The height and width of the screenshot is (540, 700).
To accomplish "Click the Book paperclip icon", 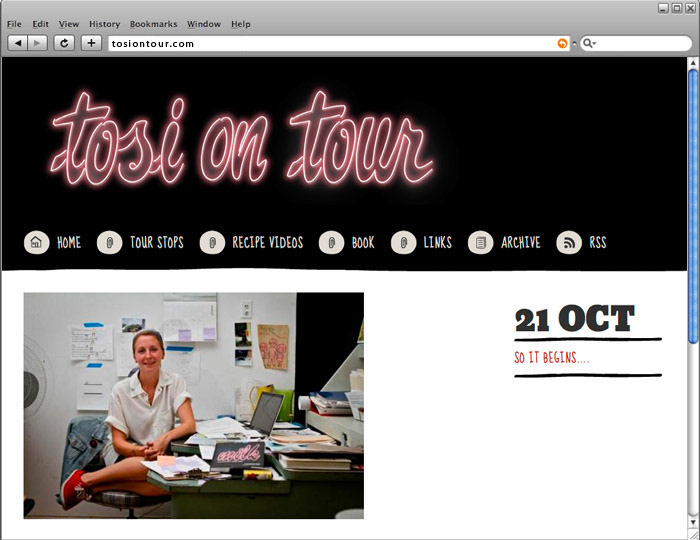I will pyautogui.click(x=331, y=242).
